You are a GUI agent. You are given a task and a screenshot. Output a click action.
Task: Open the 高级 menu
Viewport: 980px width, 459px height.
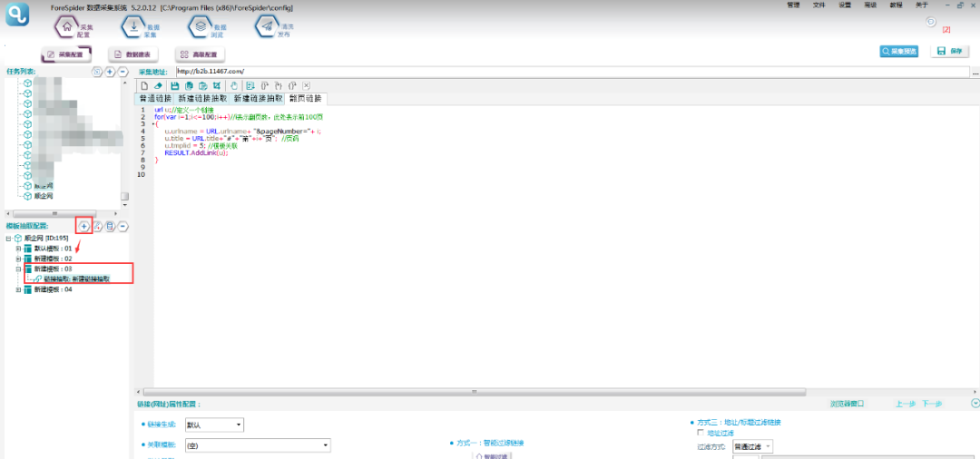(x=870, y=5)
